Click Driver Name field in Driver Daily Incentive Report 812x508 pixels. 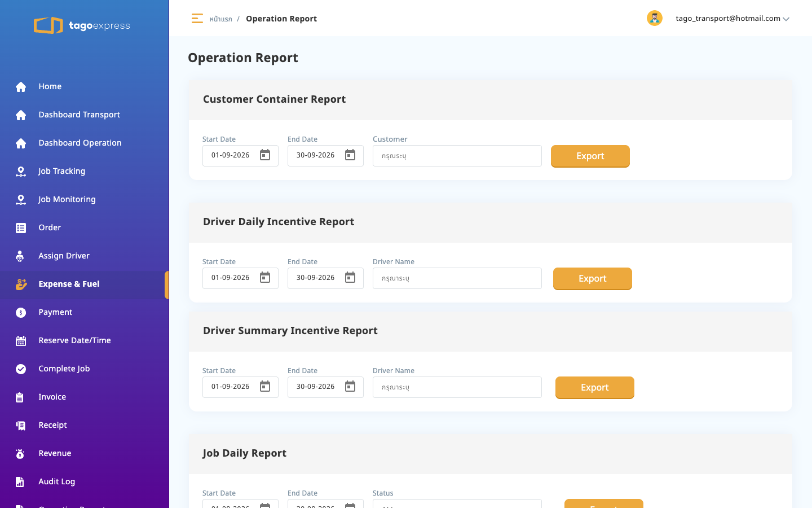coord(457,278)
